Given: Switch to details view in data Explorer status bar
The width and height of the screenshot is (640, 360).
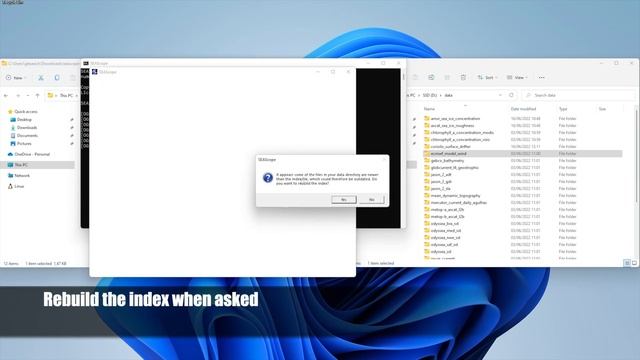Looking at the screenshot, I should (627, 263).
